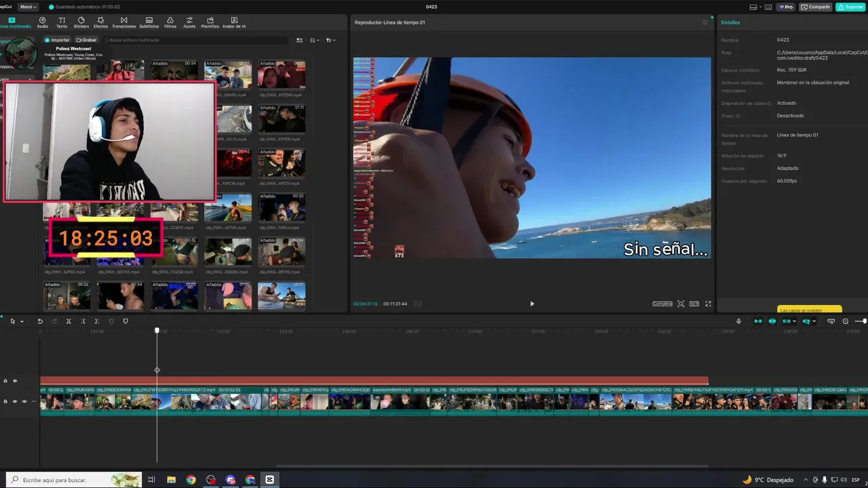Trim left of playhead icon
Image resolution: width=868 pixels, height=488 pixels.
(83, 321)
